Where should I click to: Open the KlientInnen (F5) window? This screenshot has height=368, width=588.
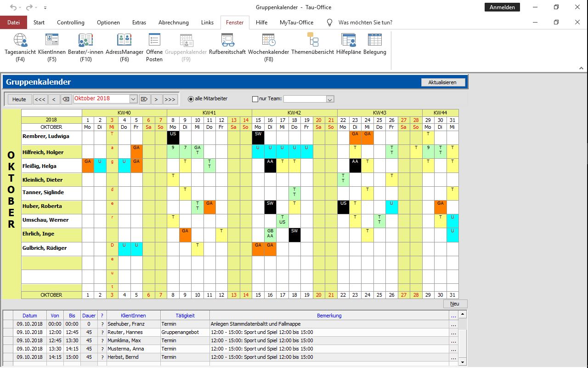coord(52,47)
